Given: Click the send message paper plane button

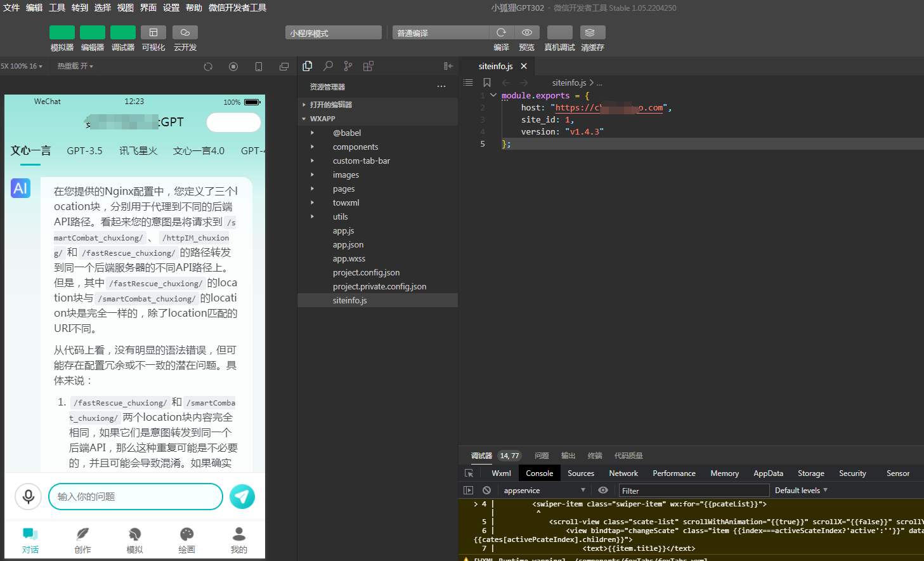Looking at the screenshot, I should (242, 496).
